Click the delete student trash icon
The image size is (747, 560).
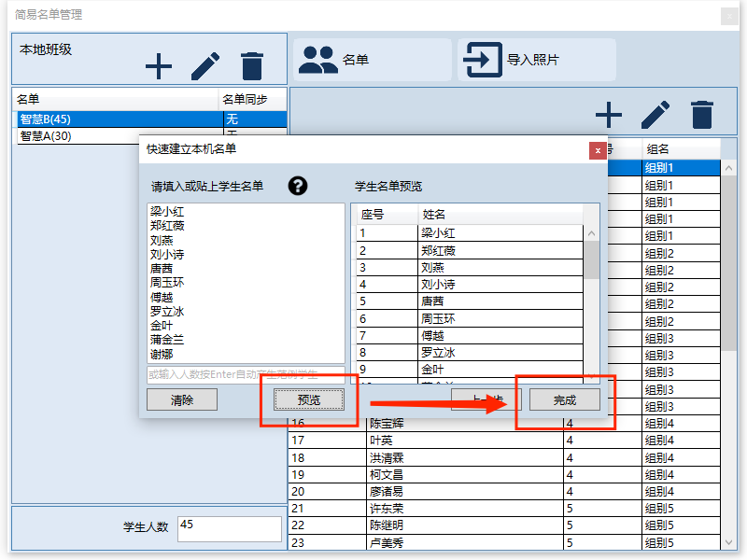pyautogui.click(x=702, y=115)
